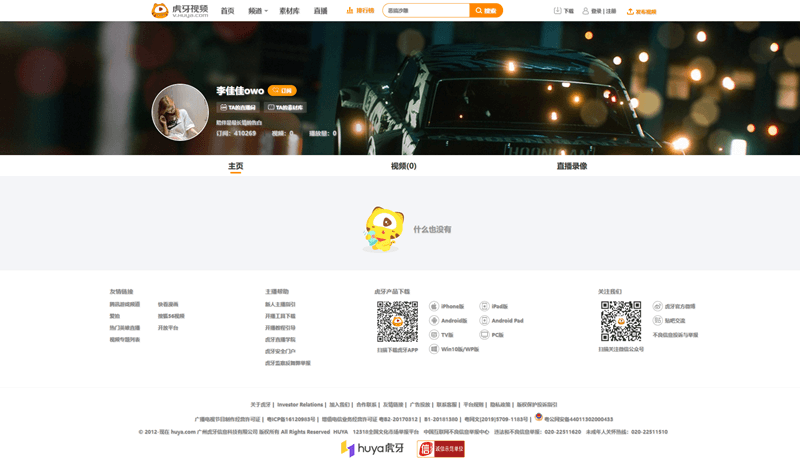Click the PC版 monitor icon
800x472 pixels.
click(484, 335)
